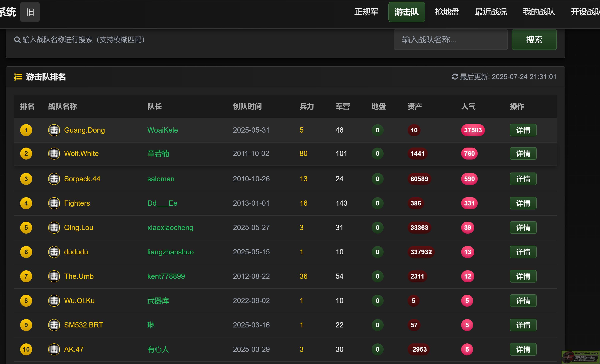Open 详情 for dududu
The width and height of the screenshot is (600, 364).
tap(523, 252)
